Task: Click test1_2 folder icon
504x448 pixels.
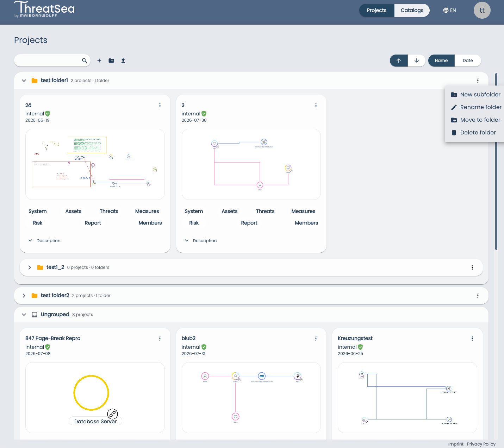Action: (40, 267)
